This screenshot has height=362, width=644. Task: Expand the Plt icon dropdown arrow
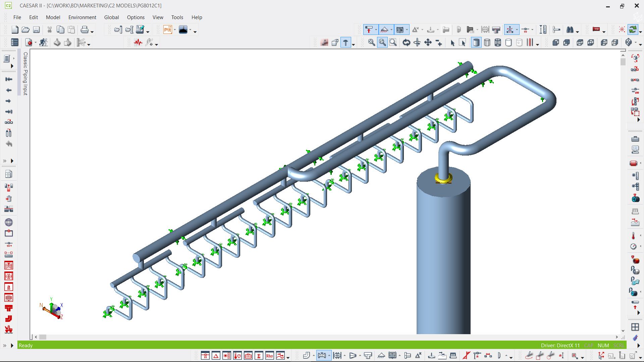175,30
